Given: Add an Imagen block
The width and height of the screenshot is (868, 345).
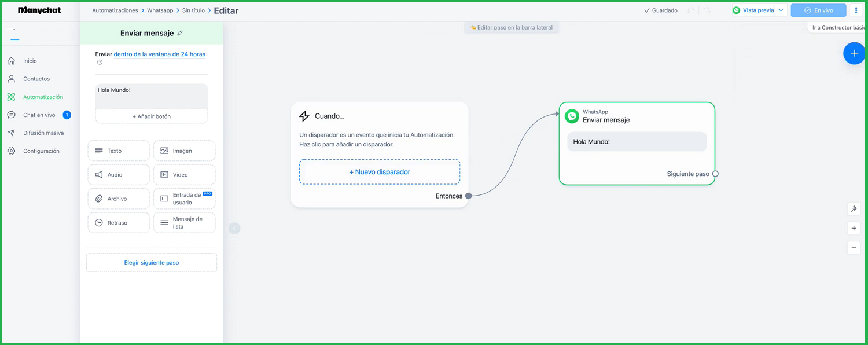Looking at the screenshot, I should click(x=184, y=151).
